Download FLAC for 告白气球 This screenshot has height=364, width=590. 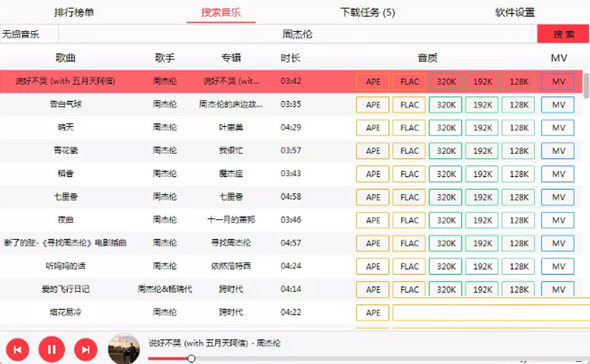click(x=409, y=105)
